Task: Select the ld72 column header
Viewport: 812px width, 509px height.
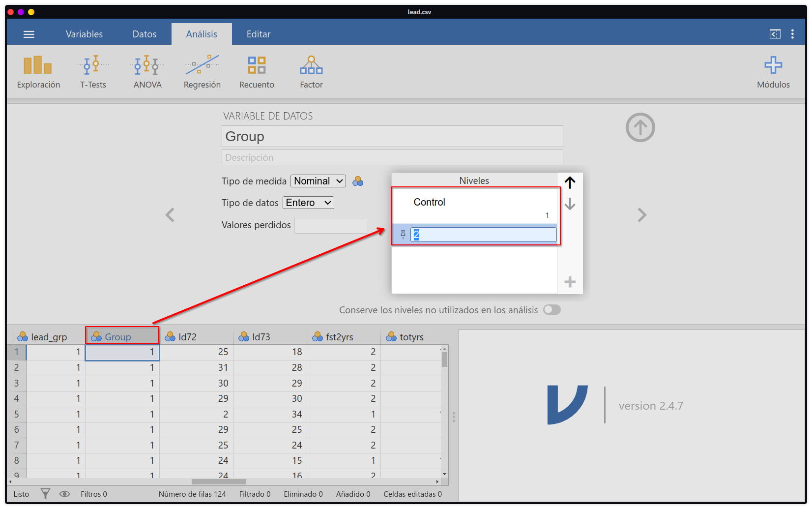Action: 196,337
